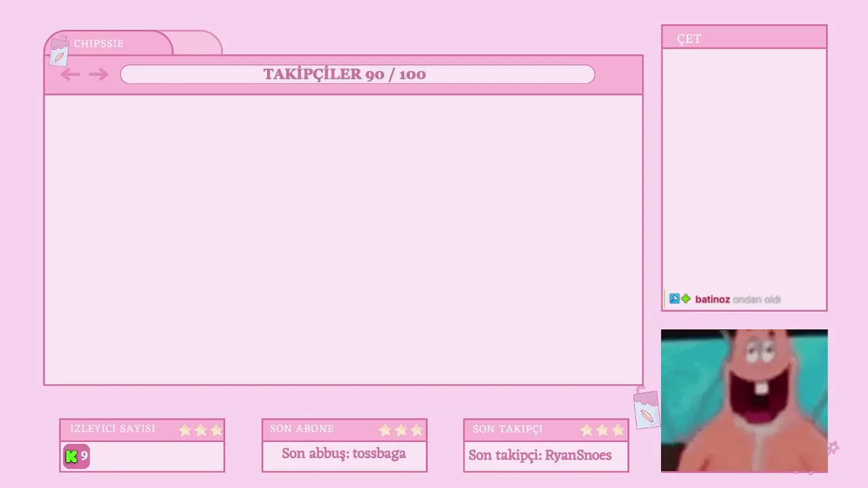Click the forward arrow in the browser frame
Viewport: 868px width, 488px height.
tap(98, 75)
